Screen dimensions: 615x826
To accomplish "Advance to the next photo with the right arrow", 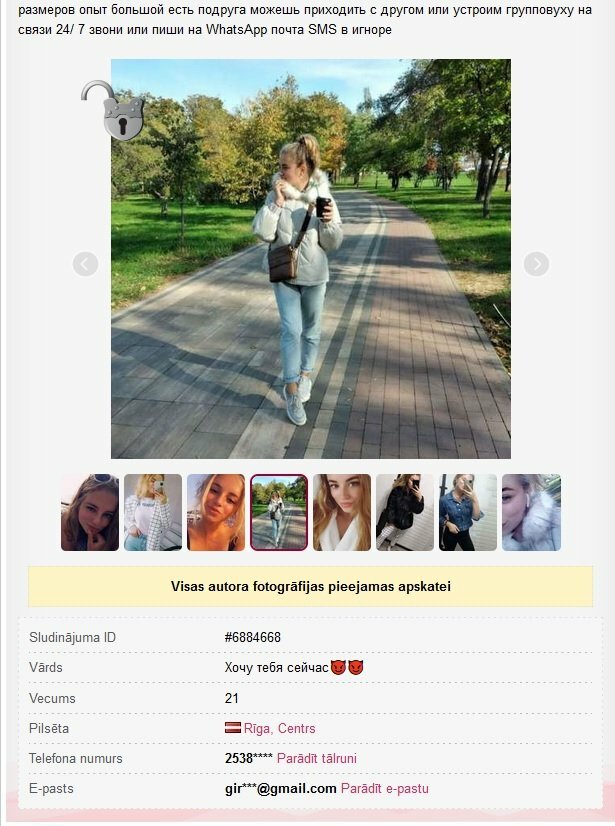I will [x=536, y=264].
